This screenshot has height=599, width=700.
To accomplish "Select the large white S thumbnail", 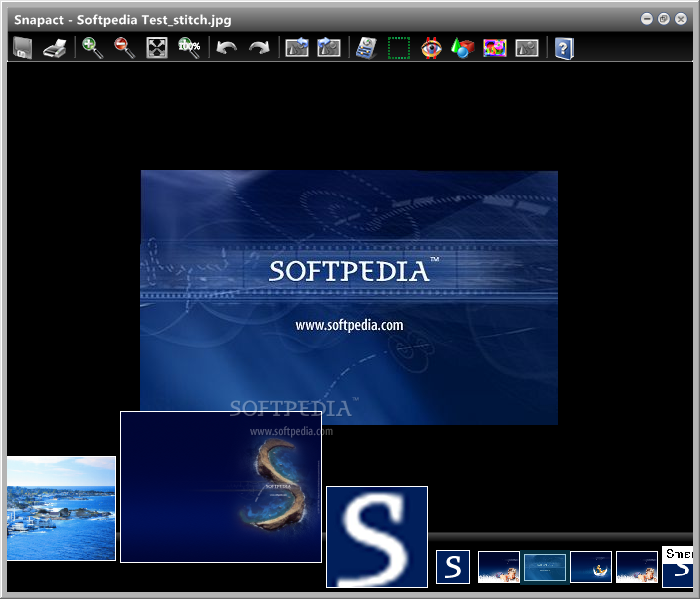I will (377, 537).
